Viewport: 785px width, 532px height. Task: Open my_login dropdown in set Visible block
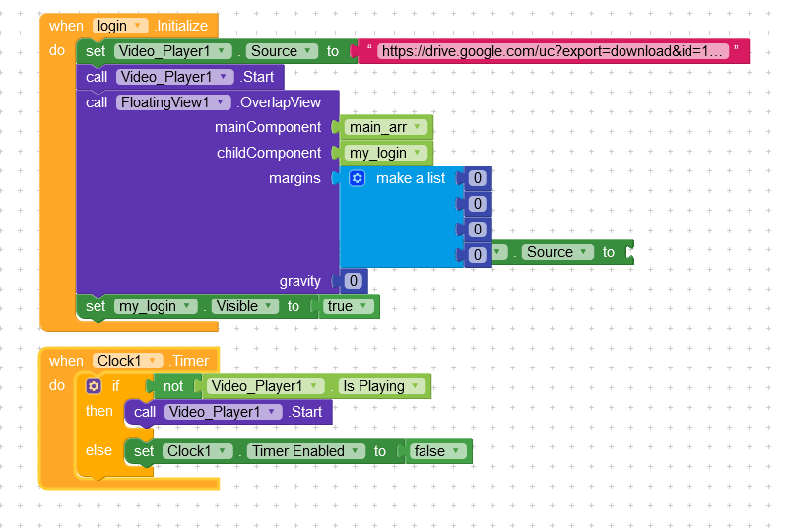(x=156, y=306)
